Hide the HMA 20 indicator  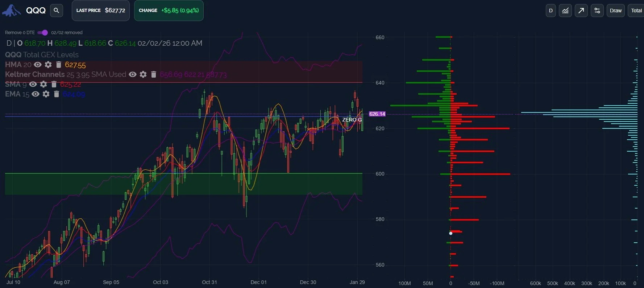tap(38, 65)
